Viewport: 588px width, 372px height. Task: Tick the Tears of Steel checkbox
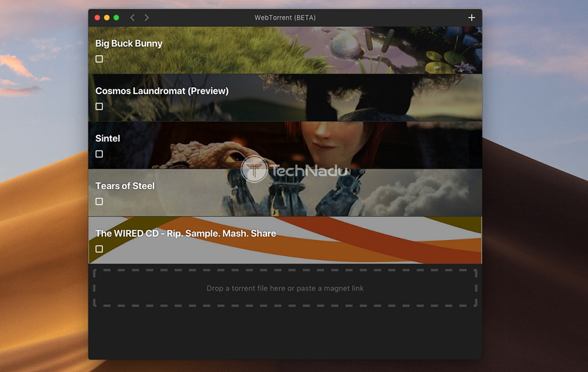coord(99,201)
